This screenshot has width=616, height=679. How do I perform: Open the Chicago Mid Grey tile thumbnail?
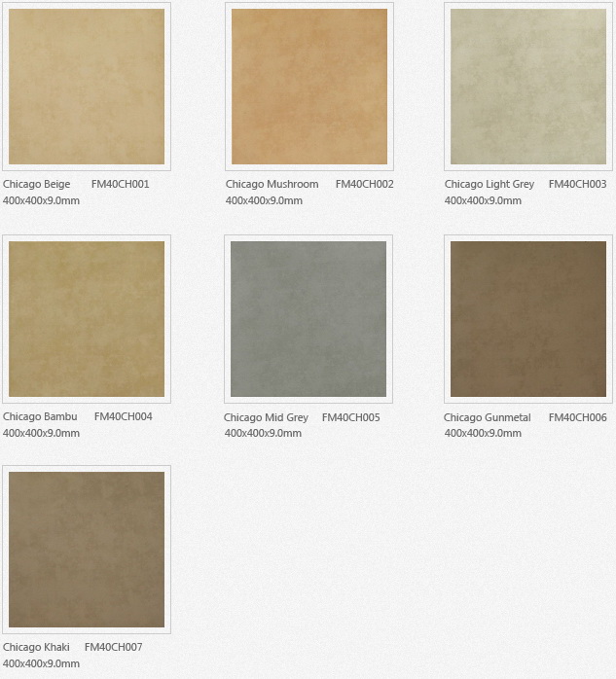point(308,319)
